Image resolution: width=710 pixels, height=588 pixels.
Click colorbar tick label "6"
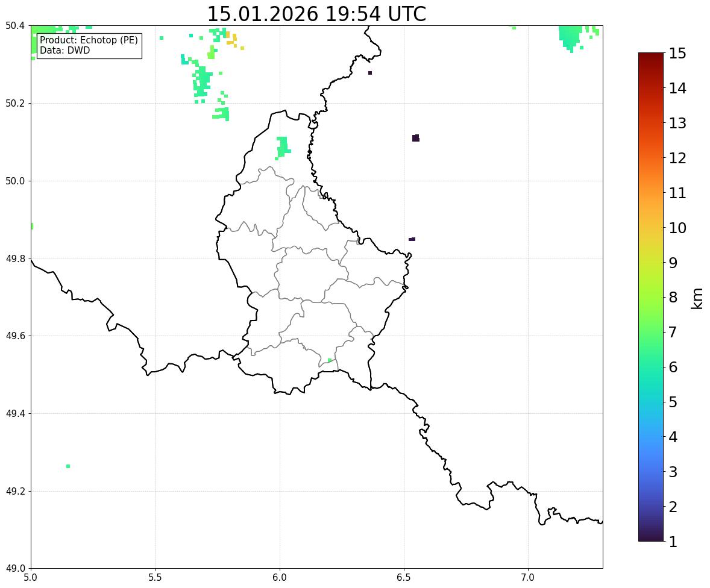click(x=673, y=367)
